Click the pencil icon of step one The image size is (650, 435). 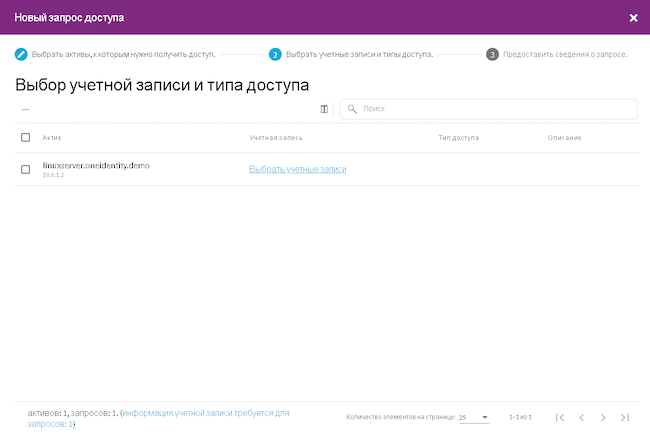pos(21,54)
